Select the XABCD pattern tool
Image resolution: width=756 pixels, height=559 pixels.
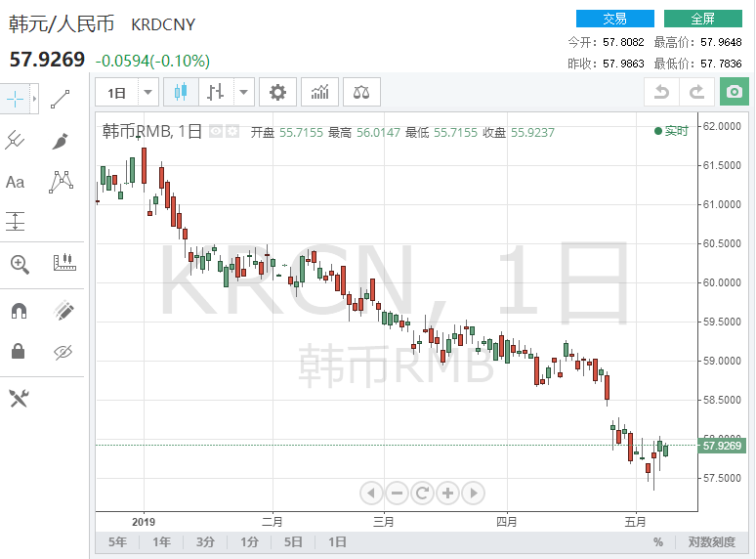[62, 182]
